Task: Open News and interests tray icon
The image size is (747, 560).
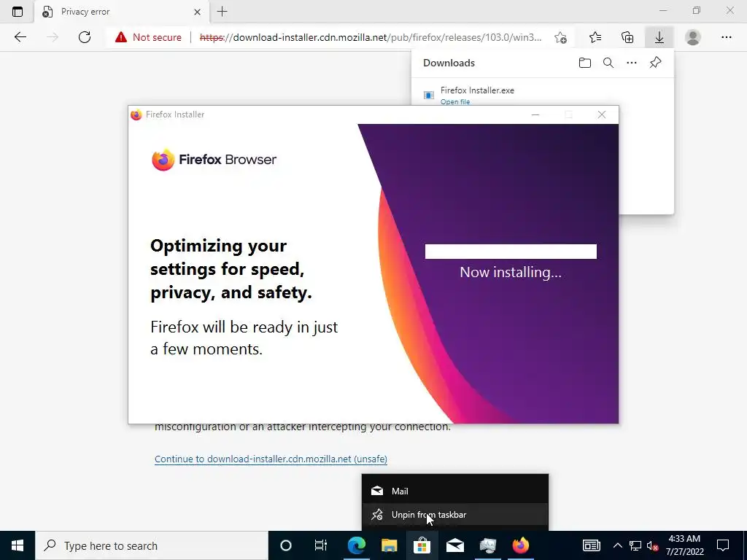Action: point(591,545)
